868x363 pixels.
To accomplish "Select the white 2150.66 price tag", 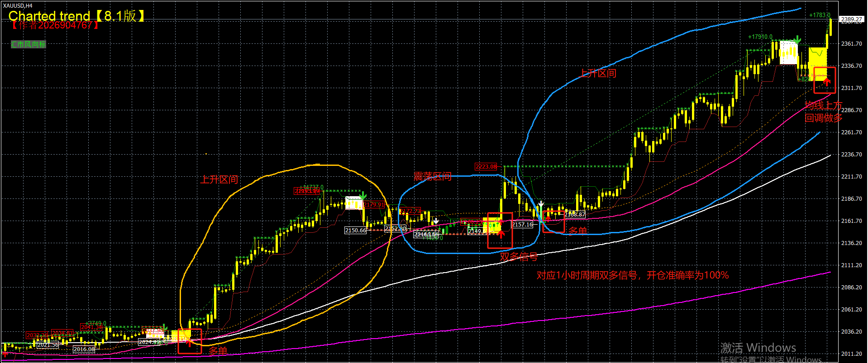I will point(356,231).
